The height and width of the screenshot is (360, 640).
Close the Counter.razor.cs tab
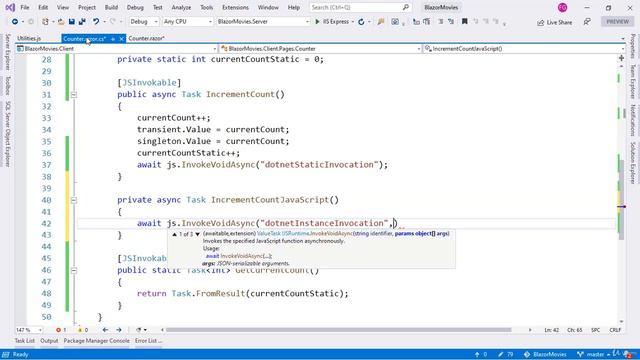click(x=121, y=39)
